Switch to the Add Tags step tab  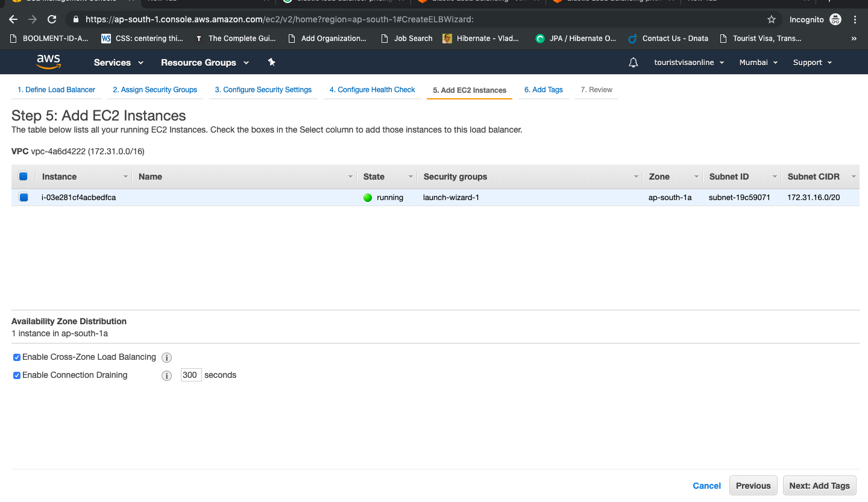click(x=543, y=90)
